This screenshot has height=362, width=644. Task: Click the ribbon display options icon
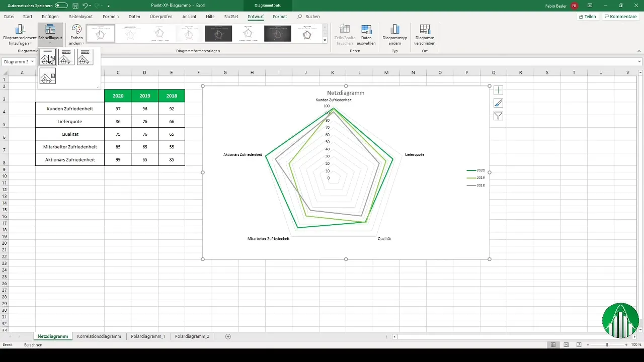click(x=590, y=6)
